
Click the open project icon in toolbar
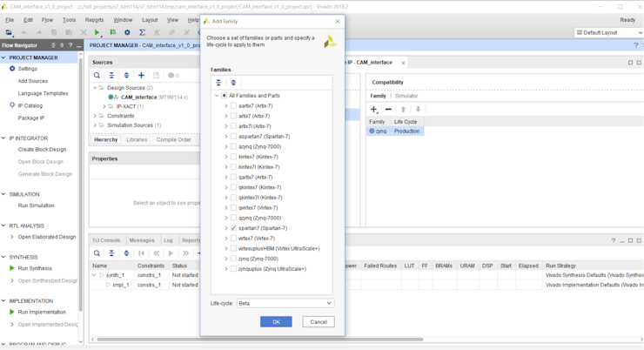(9, 32)
